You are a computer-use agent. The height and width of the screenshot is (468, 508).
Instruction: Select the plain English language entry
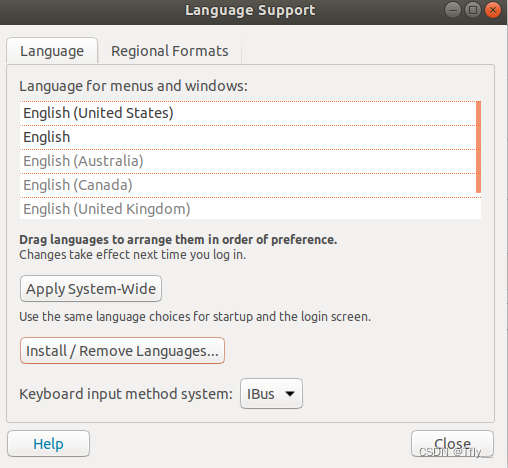248,137
